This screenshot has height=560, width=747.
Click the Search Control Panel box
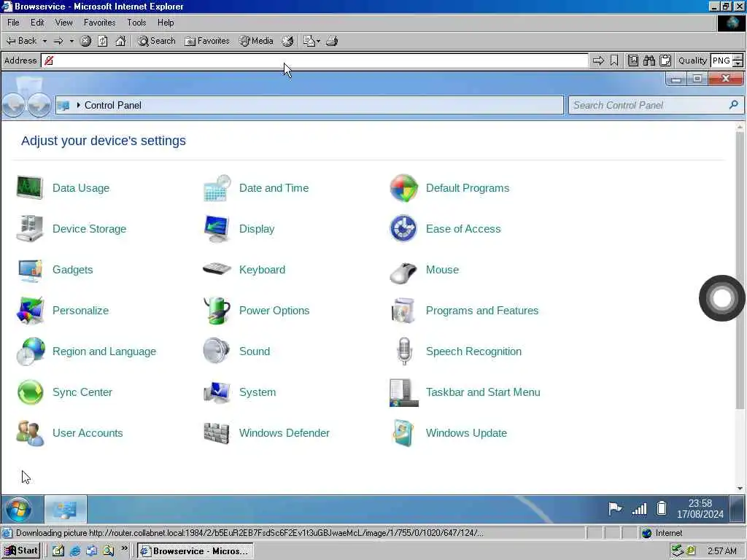[655, 105]
